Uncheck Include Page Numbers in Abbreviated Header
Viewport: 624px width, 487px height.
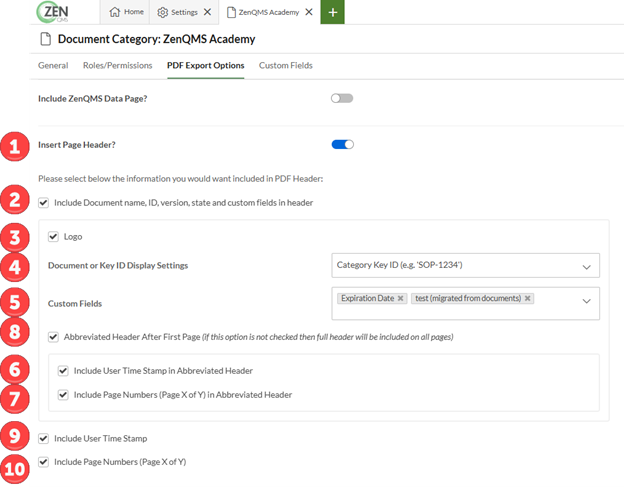(63, 395)
